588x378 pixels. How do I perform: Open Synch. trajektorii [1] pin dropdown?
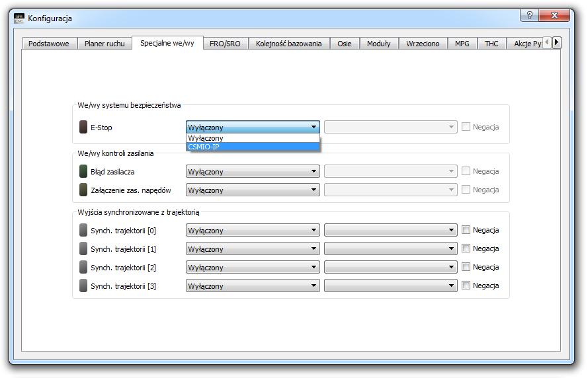coord(391,248)
